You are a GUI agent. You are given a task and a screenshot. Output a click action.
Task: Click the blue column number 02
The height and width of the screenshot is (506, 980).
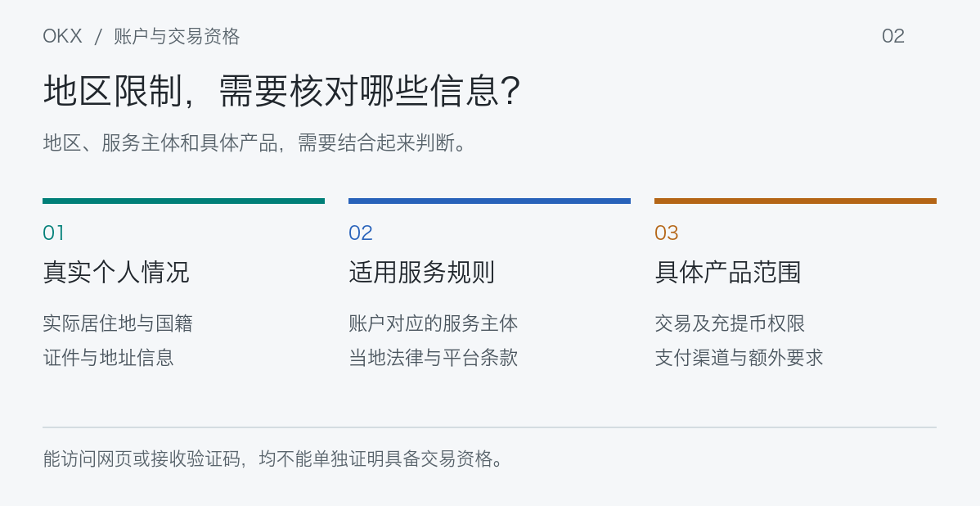coord(361,233)
